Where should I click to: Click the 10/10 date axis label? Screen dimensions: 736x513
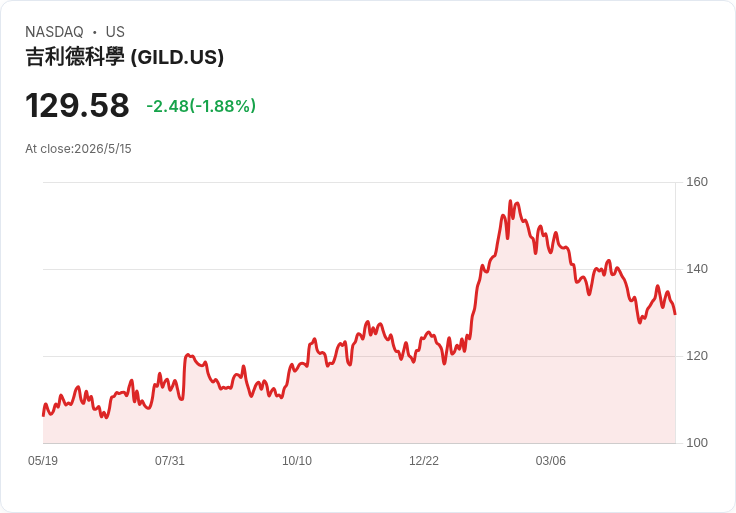pos(297,460)
